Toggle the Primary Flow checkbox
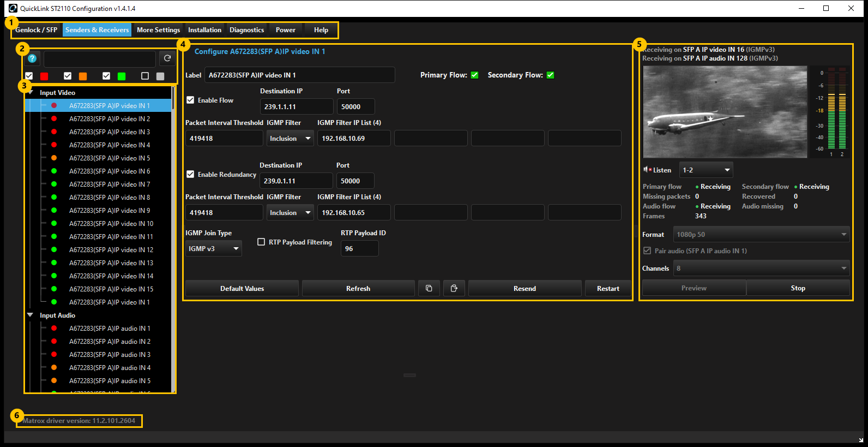This screenshot has width=868, height=447. (475, 75)
